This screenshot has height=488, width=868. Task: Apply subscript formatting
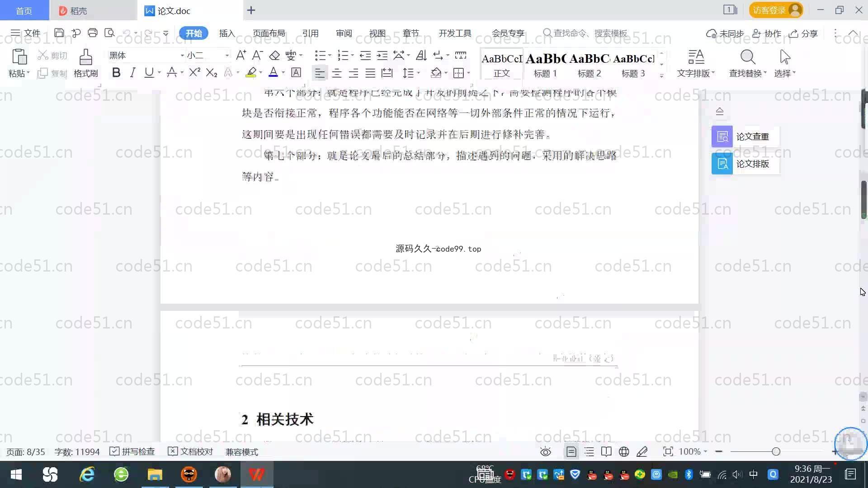(x=212, y=72)
